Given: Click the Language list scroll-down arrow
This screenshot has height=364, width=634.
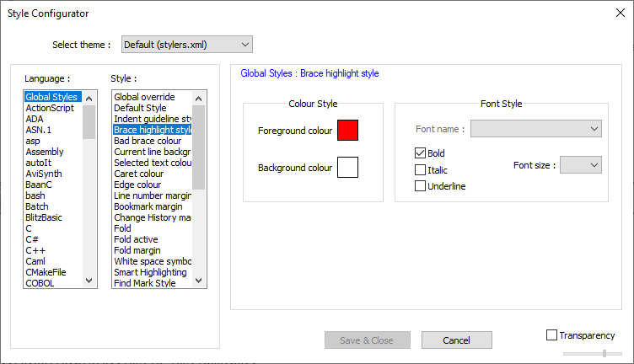Looking at the screenshot, I should coord(89,281).
